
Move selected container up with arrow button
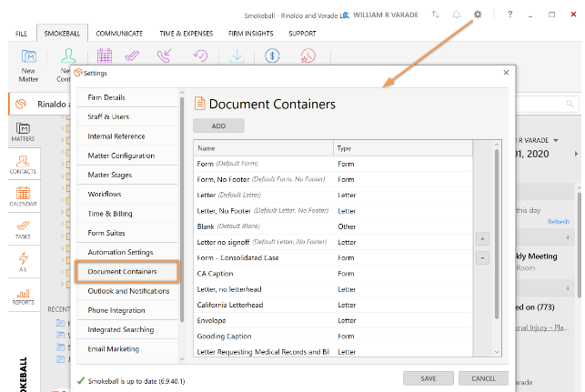tap(482, 238)
